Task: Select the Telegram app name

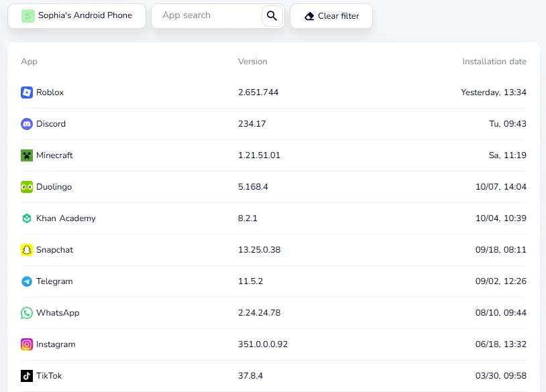Action: click(x=55, y=281)
